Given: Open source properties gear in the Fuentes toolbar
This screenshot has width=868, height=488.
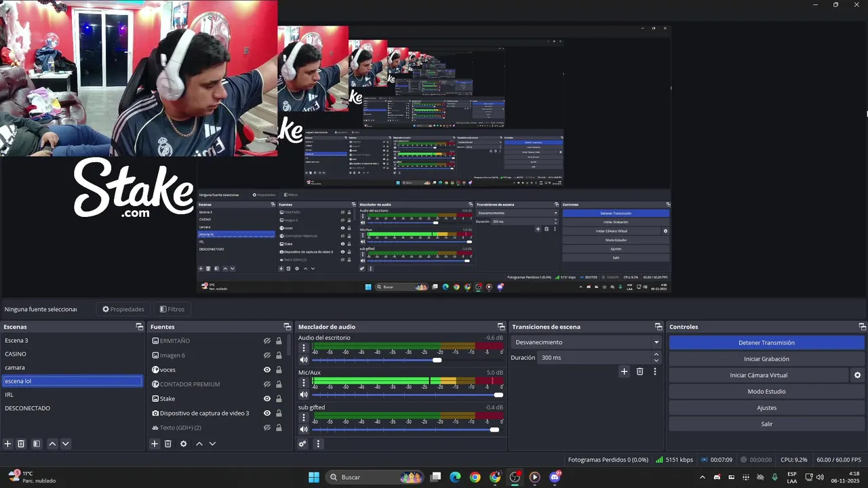Looking at the screenshot, I should pos(183,444).
